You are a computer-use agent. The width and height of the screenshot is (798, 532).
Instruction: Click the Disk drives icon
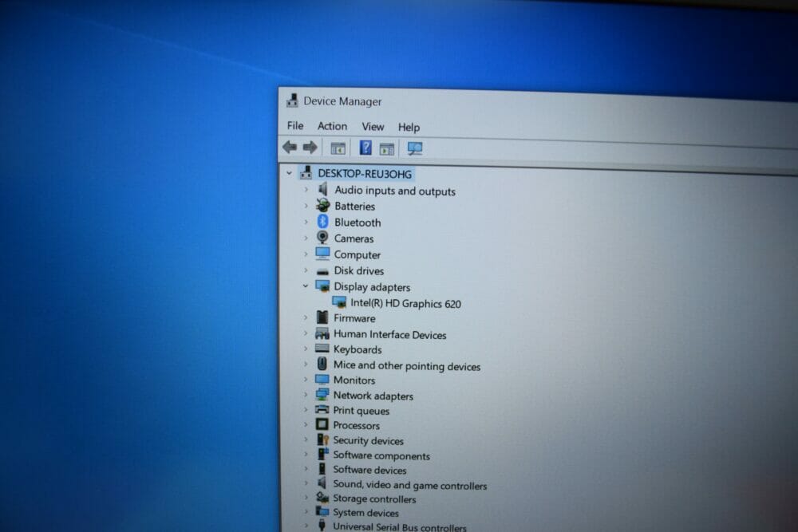coord(322,272)
